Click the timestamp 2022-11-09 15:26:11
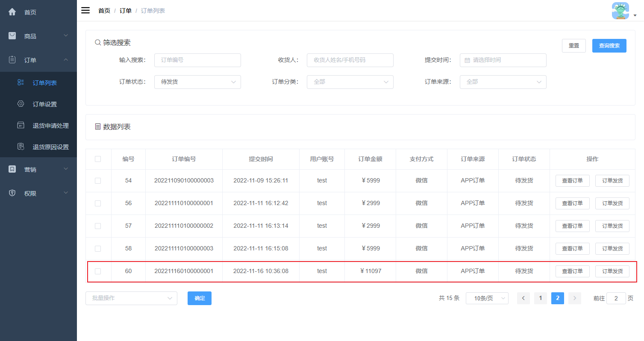 point(261,181)
